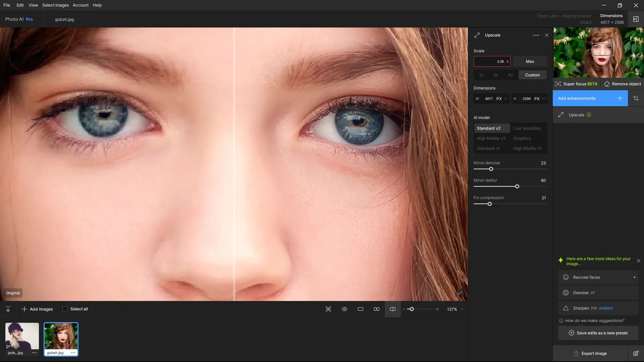Open export settings icon beside Export image
Image resolution: width=644 pixels, height=362 pixels.
pyautogui.click(x=635, y=353)
